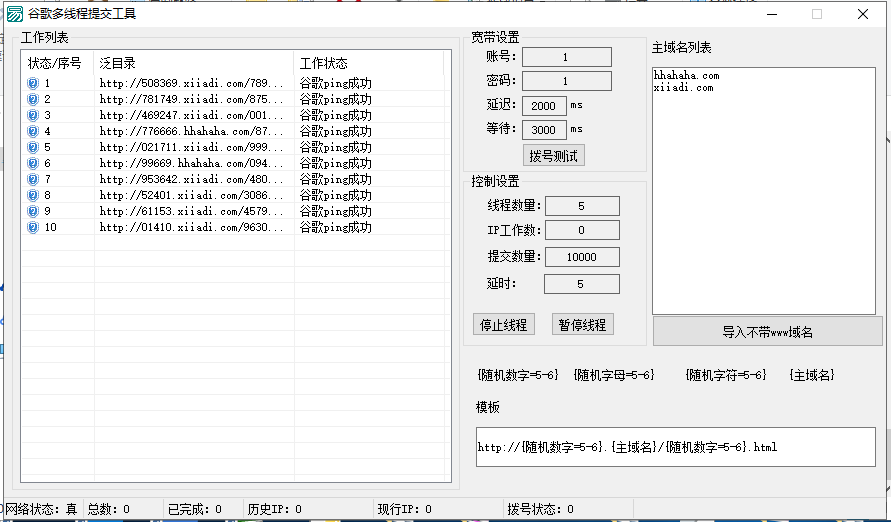The image size is (891, 522).
Task: Select the URL http://776666.hhahaha.com/87...
Action: [191, 131]
